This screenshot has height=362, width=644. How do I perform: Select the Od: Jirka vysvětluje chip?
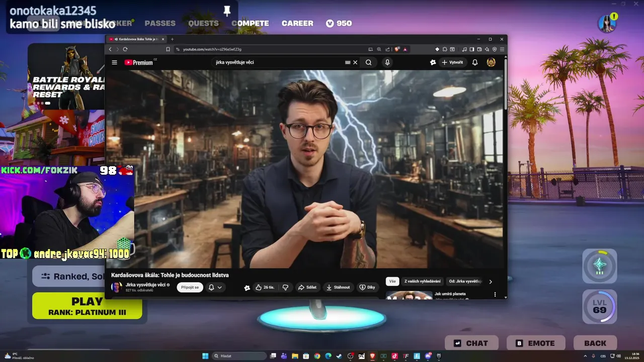[465, 282]
